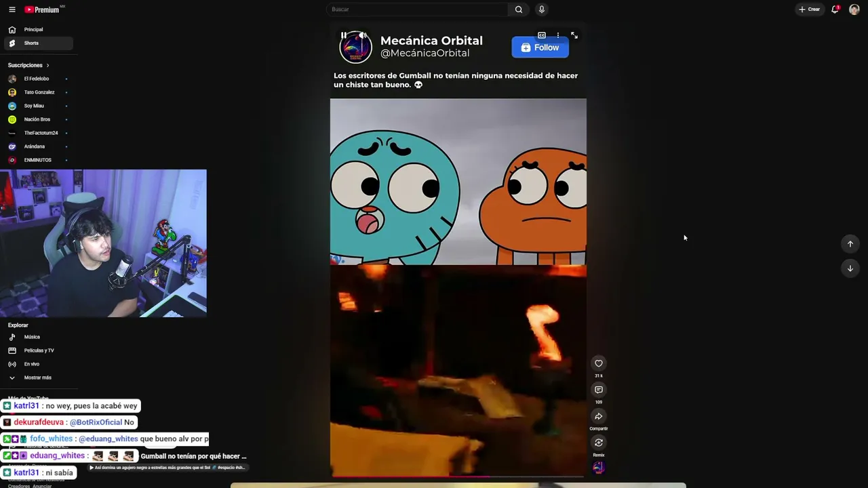Screen dimensions: 868x488
Task: Open Arándana subscription channel
Action: click(38, 146)
